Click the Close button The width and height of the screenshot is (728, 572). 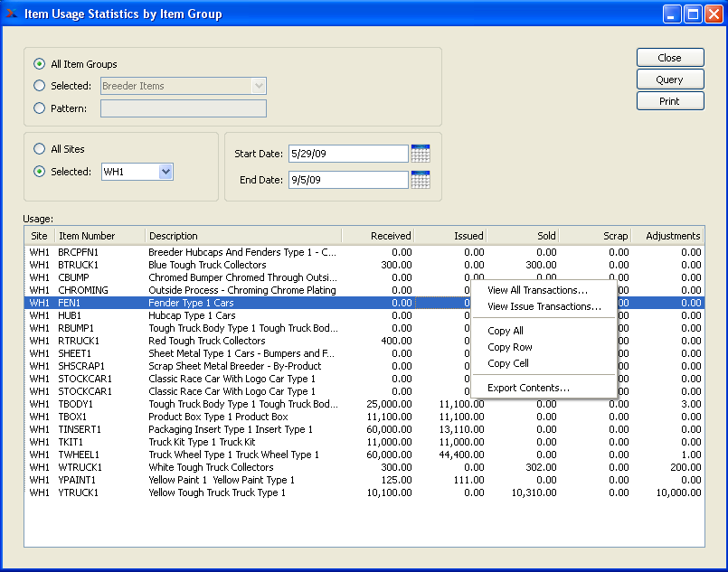point(669,58)
